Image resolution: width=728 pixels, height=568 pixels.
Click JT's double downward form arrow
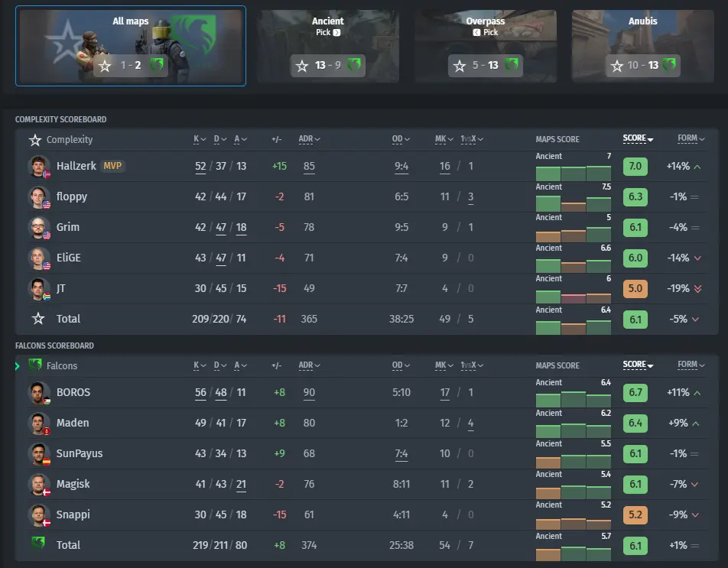698,289
